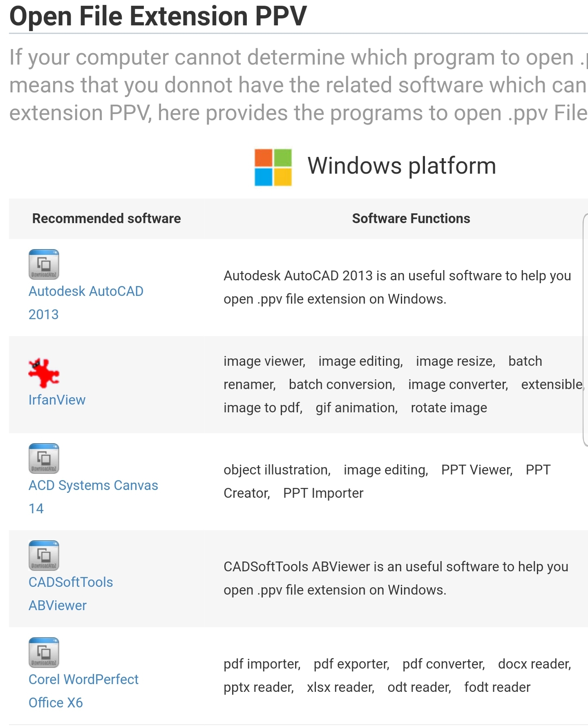Click the 'fodt reader' function text

click(x=497, y=687)
